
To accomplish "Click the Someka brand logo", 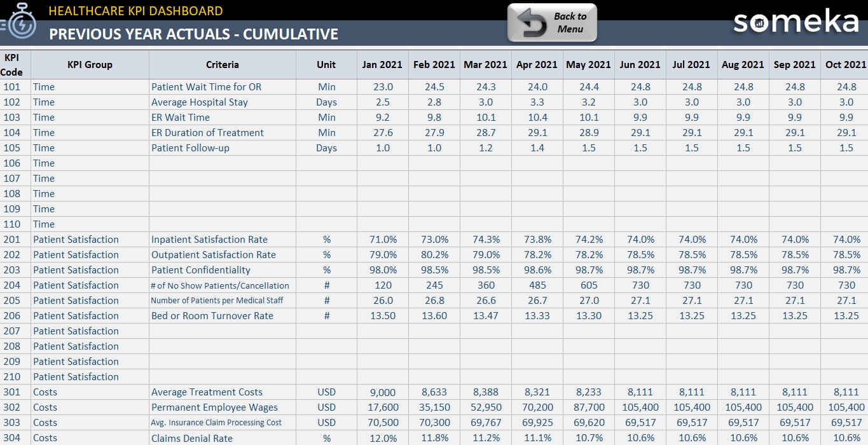I will click(796, 22).
